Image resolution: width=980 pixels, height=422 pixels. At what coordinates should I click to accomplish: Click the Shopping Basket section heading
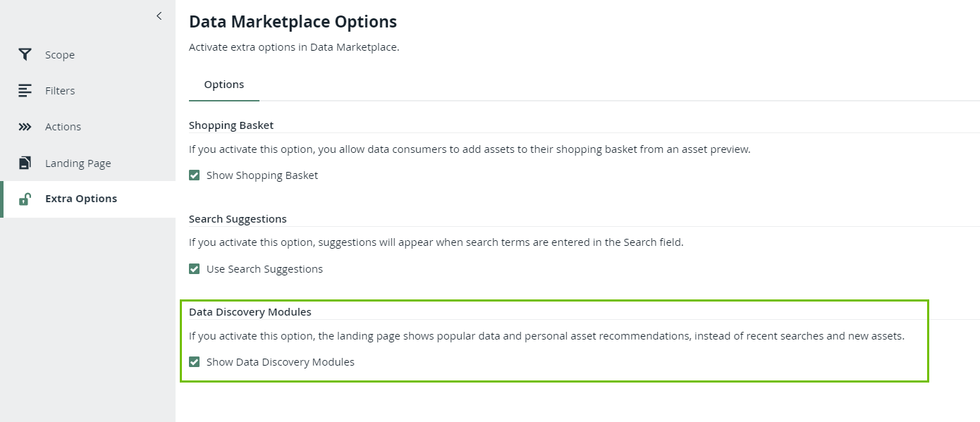[231, 125]
